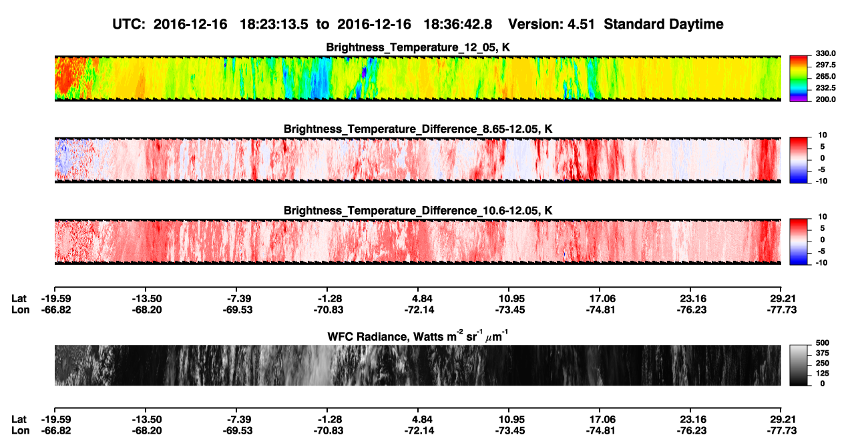Click longitude -74.81 on axis above WFC Radiance title
Screen dimensions: 868x445
tap(600, 310)
